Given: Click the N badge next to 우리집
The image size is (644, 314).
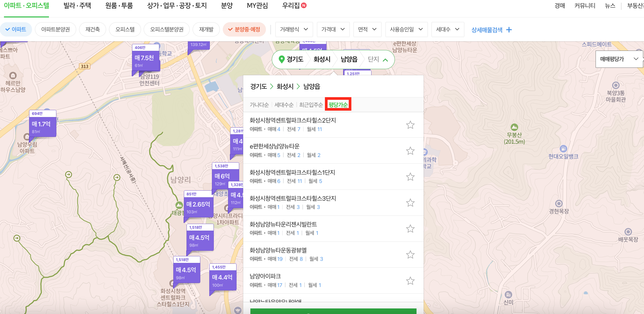Looking at the screenshot, I should pyautogui.click(x=304, y=5).
